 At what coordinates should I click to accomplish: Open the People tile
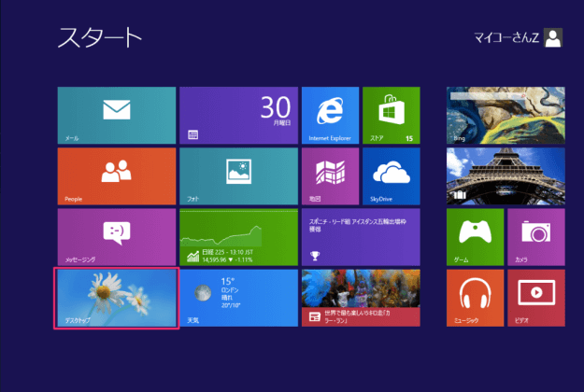tap(117, 175)
